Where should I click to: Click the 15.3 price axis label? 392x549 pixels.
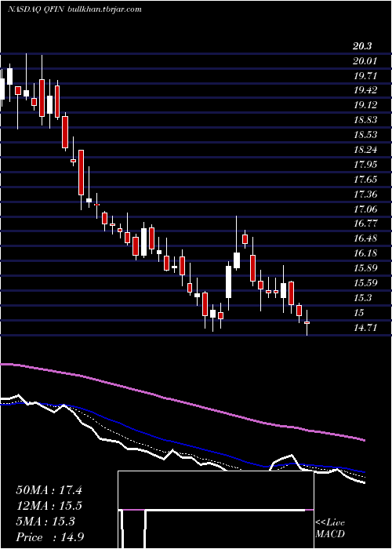(362, 297)
